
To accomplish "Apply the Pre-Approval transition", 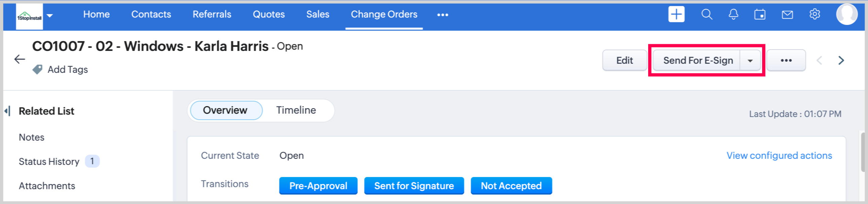I will click(x=318, y=186).
